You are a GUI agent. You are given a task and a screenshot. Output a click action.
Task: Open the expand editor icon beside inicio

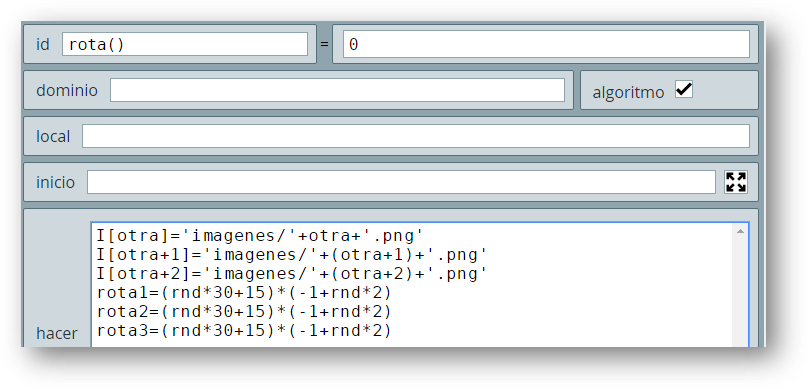736,182
